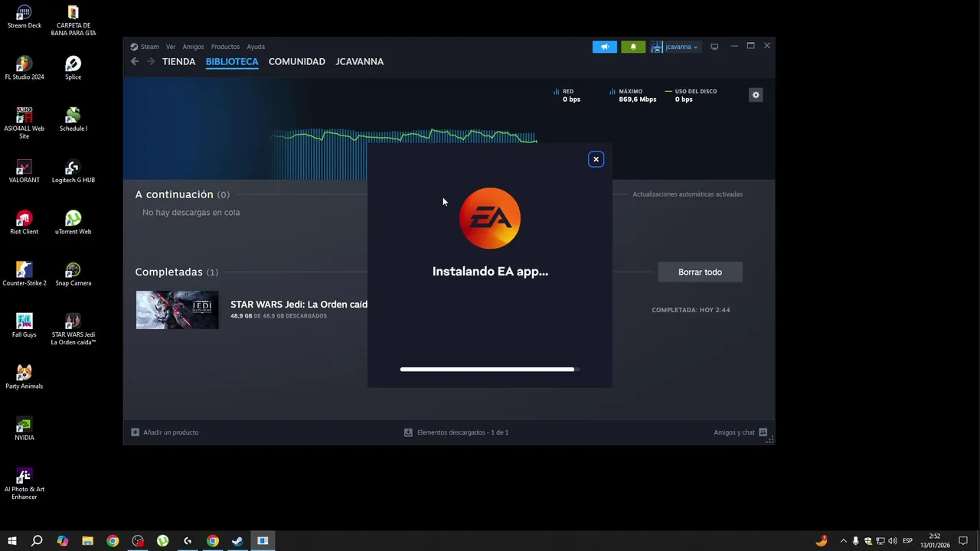Select the Party Animals desktop icon
Image resolution: width=980 pixels, height=551 pixels.
[x=24, y=377]
